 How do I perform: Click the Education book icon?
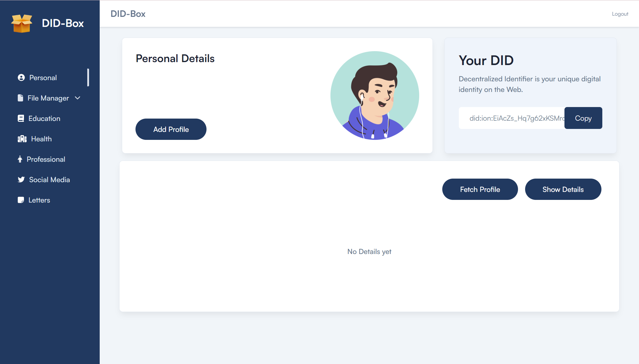(x=21, y=118)
